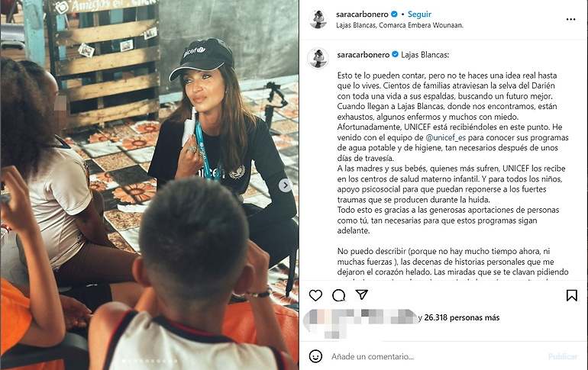Go to next photo in carousel
Viewport: 588px width, 370px height.
tap(285, 185)
